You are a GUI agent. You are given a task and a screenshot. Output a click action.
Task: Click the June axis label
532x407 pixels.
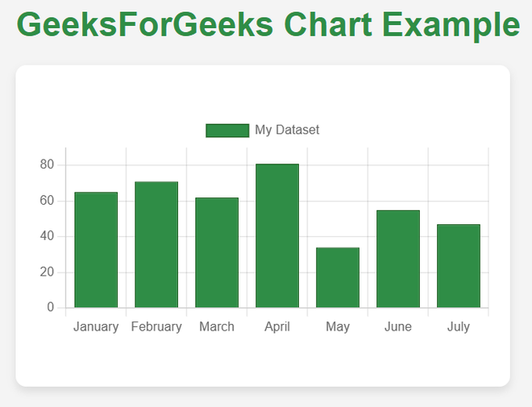pos(398,327)
